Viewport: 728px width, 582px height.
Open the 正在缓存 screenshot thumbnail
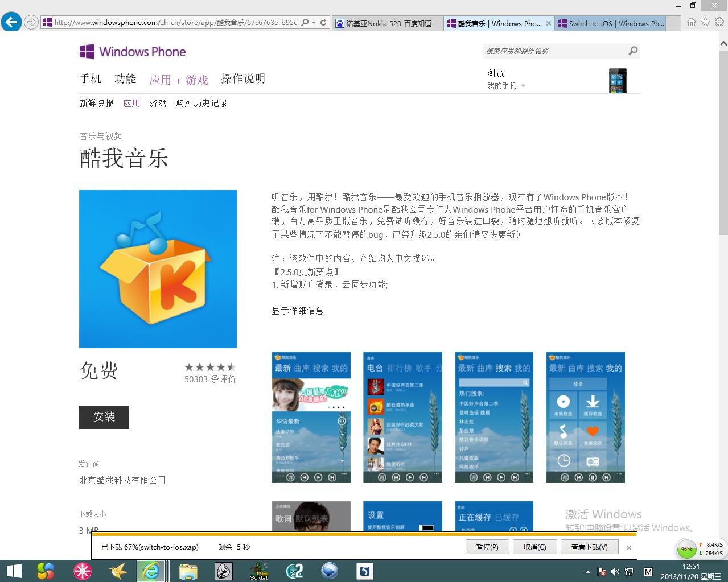[x=494, y=516]
